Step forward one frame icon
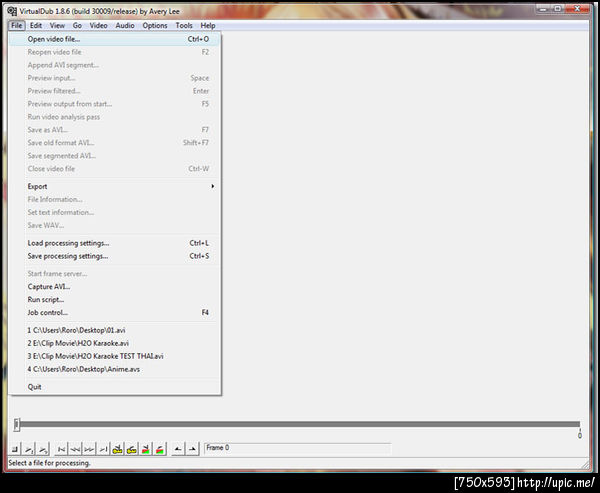Image resolution: width=600 pixels, height=493 pixels. pyautogui.click(x=90, y=449)
